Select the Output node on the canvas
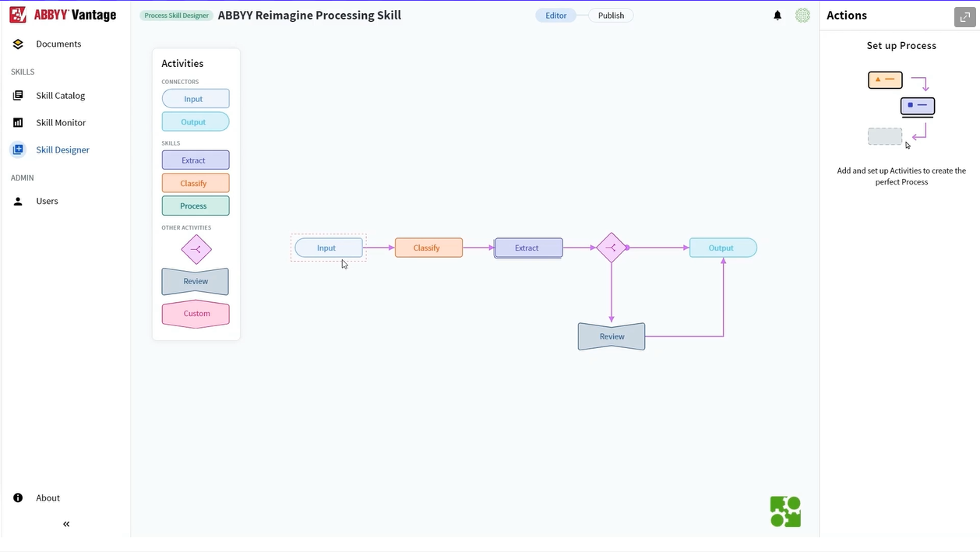The height and width of the screenshot is (552, 980). pyautogui.click(x=723, y=248)
